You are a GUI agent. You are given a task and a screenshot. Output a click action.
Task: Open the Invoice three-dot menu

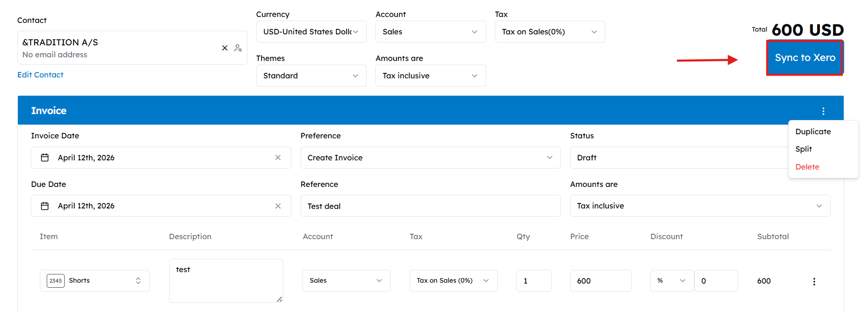pyautogui.click(x=823, y=111)
